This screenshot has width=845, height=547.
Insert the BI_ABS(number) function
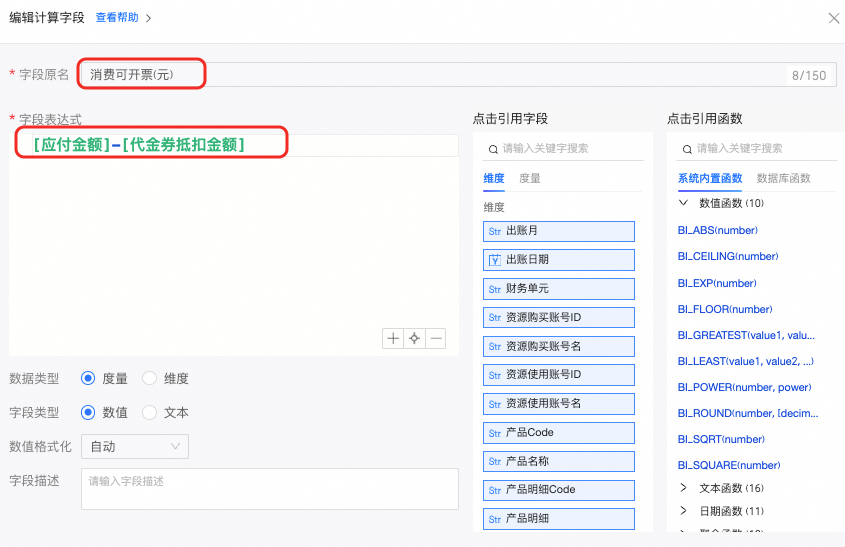pos(717,230)
